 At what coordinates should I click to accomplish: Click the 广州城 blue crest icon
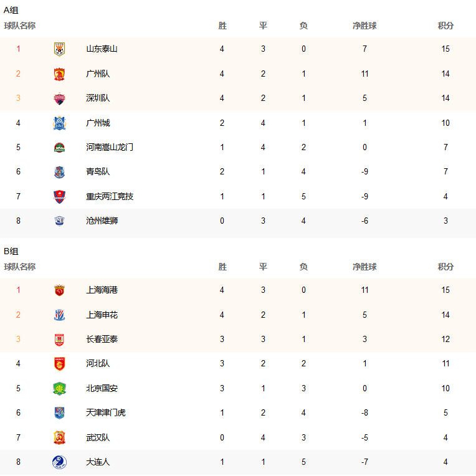(60, 123)
